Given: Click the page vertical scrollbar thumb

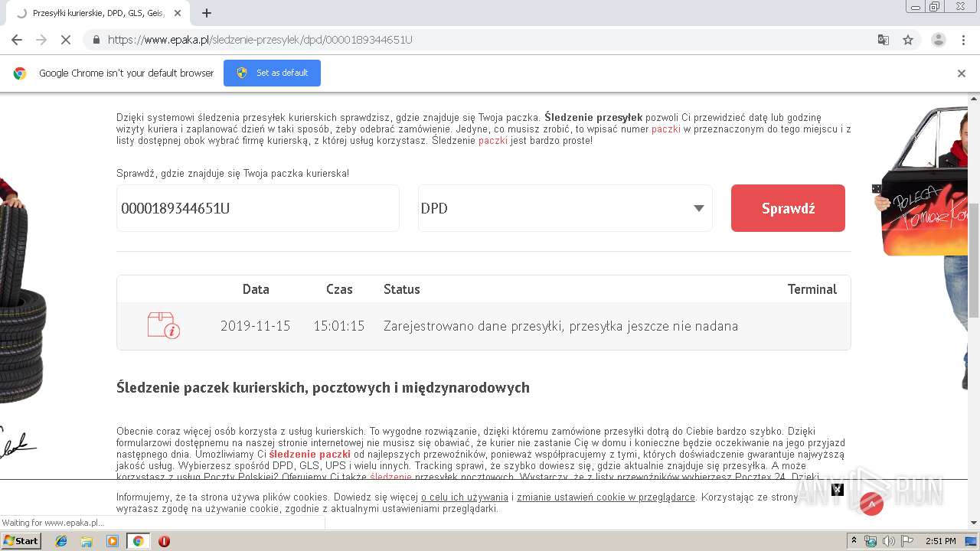Looking at the screenshot, I should [x=974, y=260].
